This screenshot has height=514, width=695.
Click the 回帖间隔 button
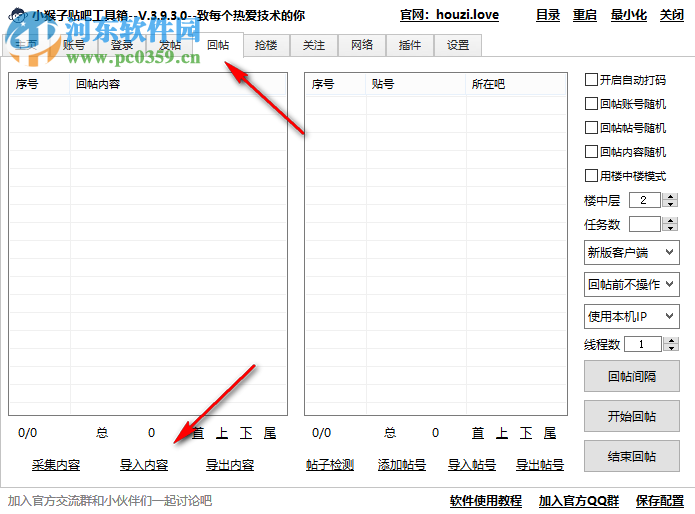(x=632, y=376)
